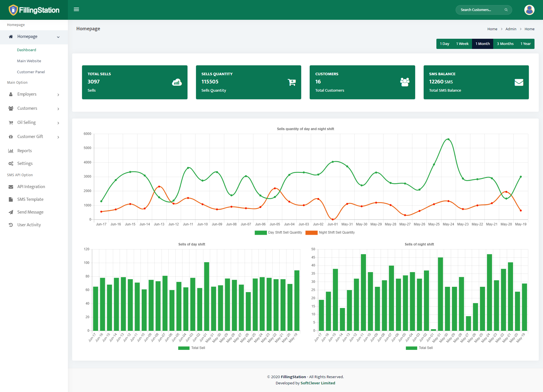Select the Settings gears icon
The width and height of the screenshot is (543, 392).
pyautogui.click(x=10, y=163)
